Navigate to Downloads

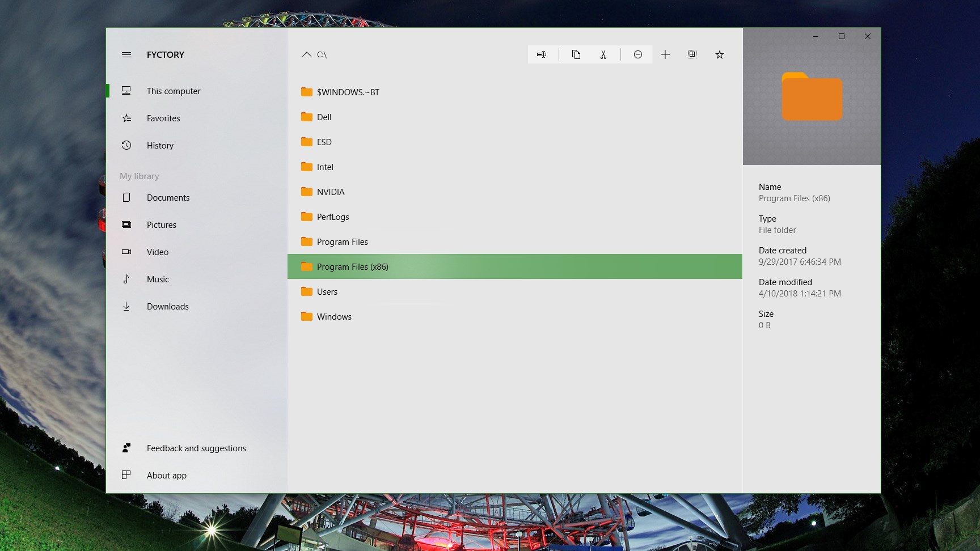pos(197,306)
